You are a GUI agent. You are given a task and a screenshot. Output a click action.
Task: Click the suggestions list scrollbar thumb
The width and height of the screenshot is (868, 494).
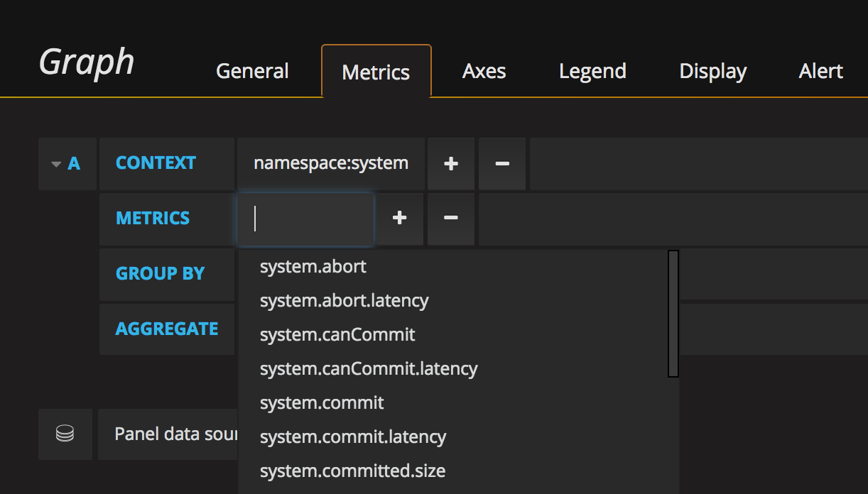(x=673, y=313)
